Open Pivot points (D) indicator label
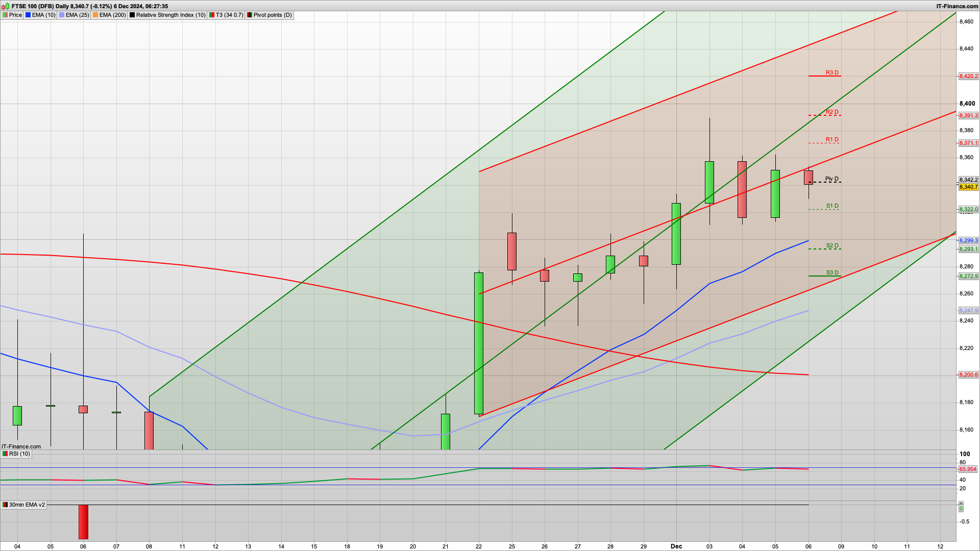The image size is (980, 551). (x=273, y=15)
